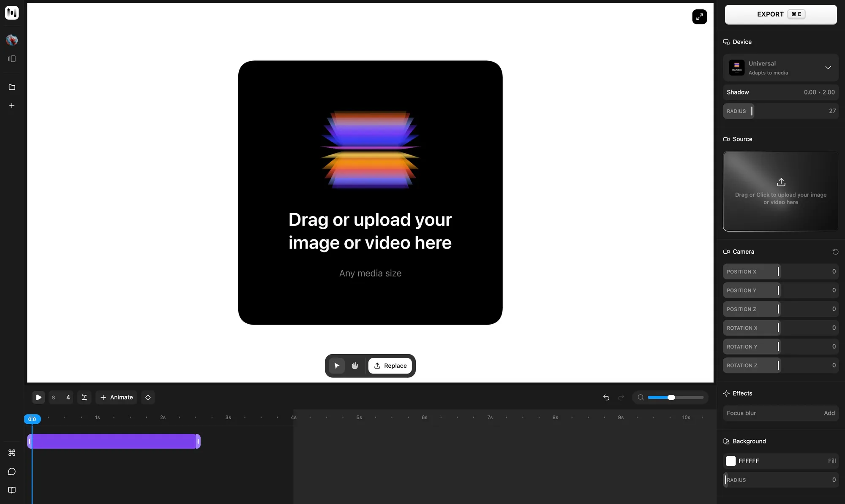Screen dimensions: 845x504
Task: Select the purple timeline clip
Action: (x=114, y=441)
